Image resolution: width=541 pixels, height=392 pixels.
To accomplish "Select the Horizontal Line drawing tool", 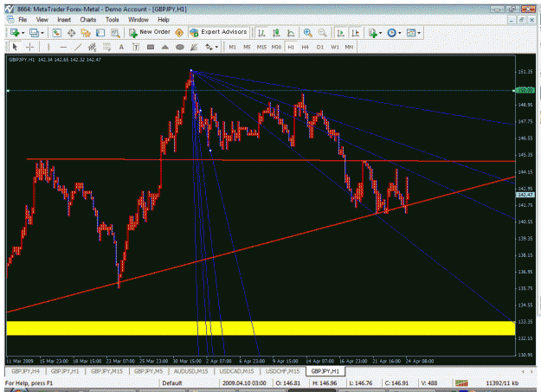I will [63, 47].
